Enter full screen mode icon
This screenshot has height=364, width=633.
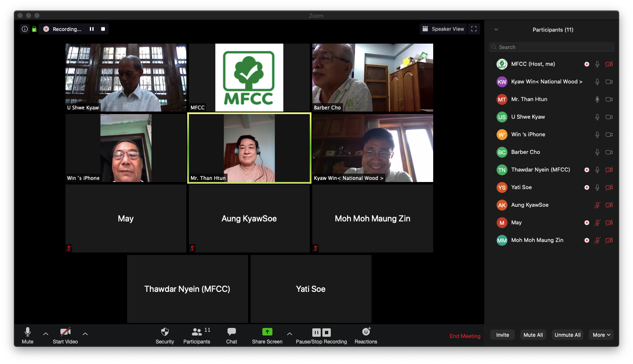[474, 29]
